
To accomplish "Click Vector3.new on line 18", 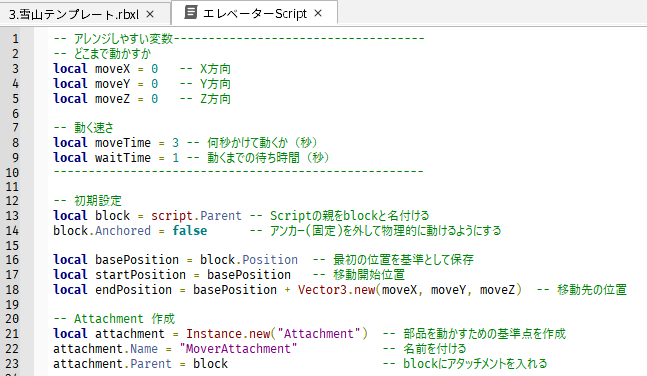I will [337, 290].
